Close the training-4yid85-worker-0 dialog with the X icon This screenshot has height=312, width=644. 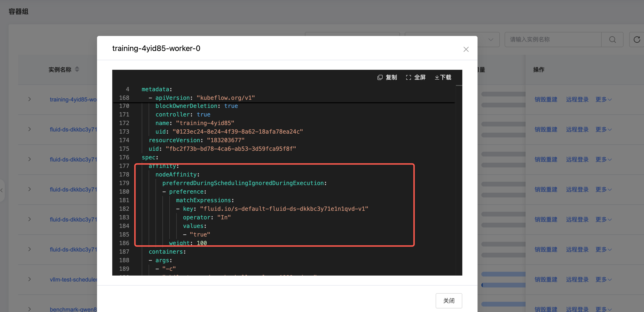tap(466, 49)
